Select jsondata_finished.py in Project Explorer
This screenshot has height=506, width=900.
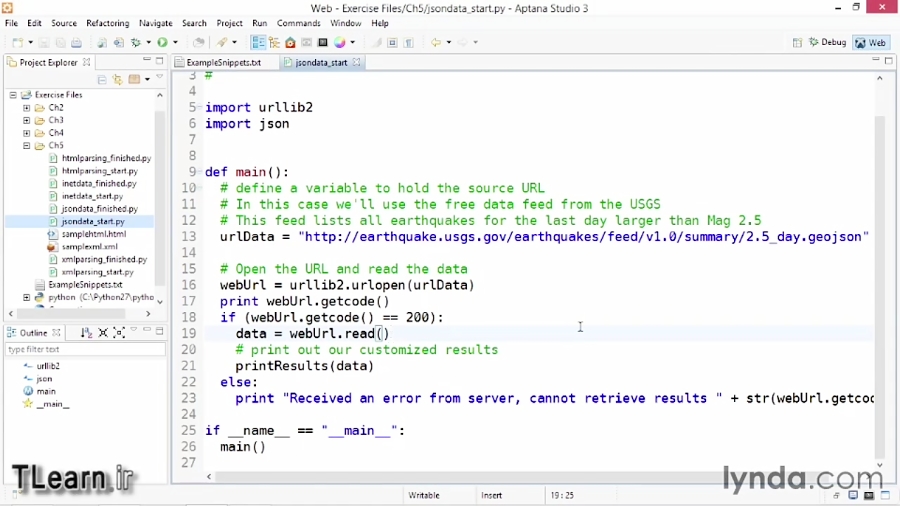(x=99, y=209)
